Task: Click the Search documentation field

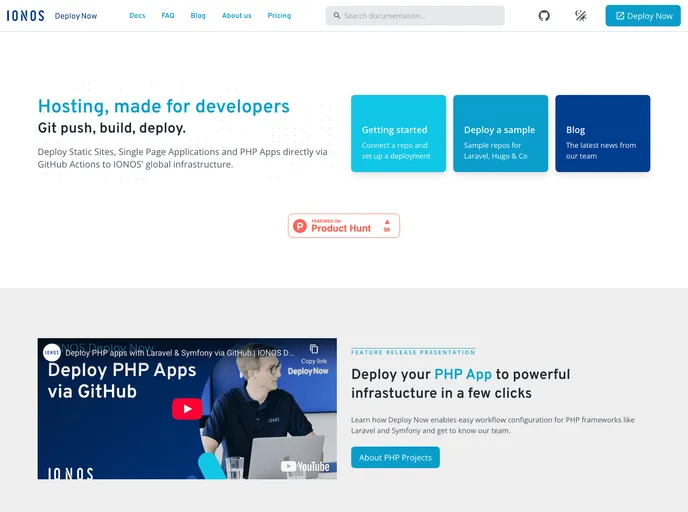Action: coord(415,16)
